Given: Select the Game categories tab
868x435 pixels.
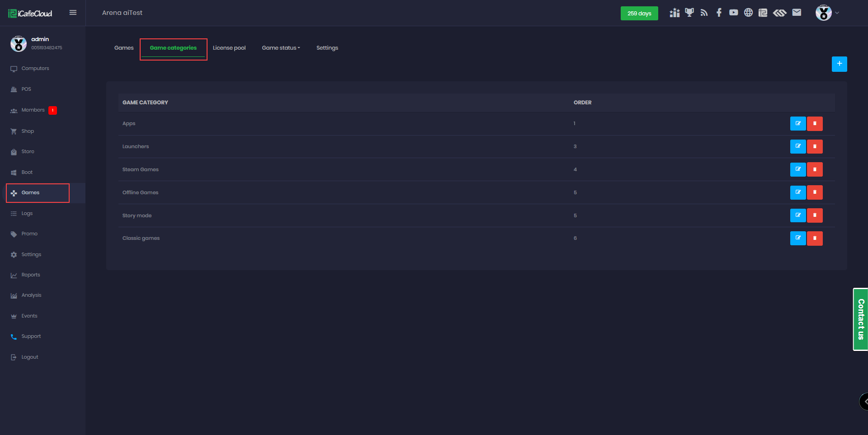Looking at the screenshot, I should (173, 48).
